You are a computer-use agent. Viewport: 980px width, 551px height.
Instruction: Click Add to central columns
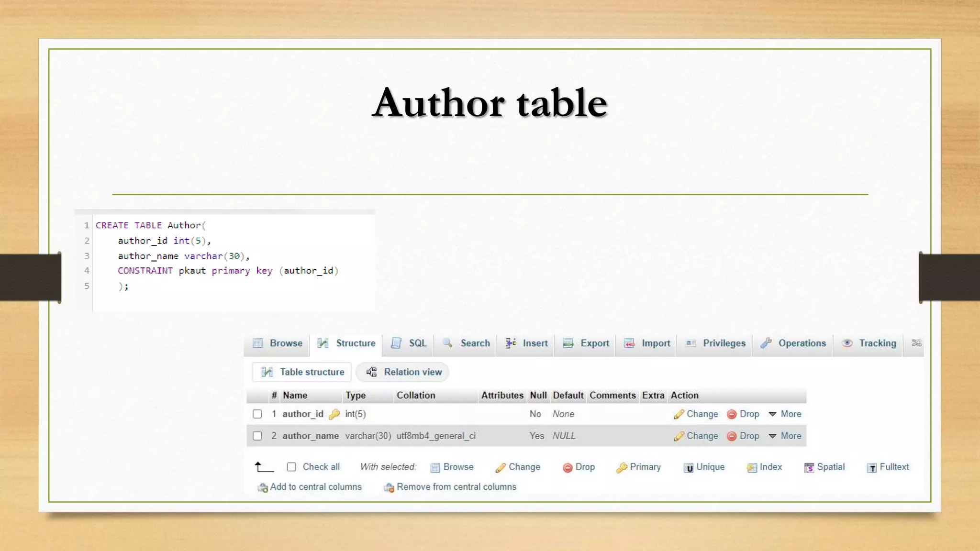[310, 487]
